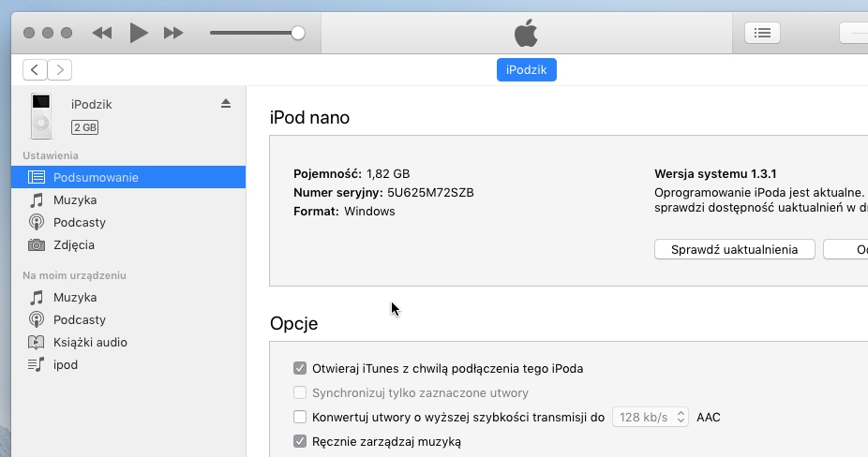Open Podcasty under Ustawienia
Image resolution: width=868 pixels, height=457 pixels.
[128, 223]
